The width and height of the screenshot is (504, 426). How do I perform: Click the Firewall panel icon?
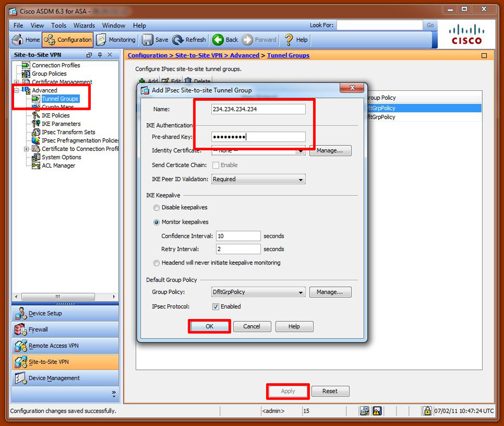21,330
